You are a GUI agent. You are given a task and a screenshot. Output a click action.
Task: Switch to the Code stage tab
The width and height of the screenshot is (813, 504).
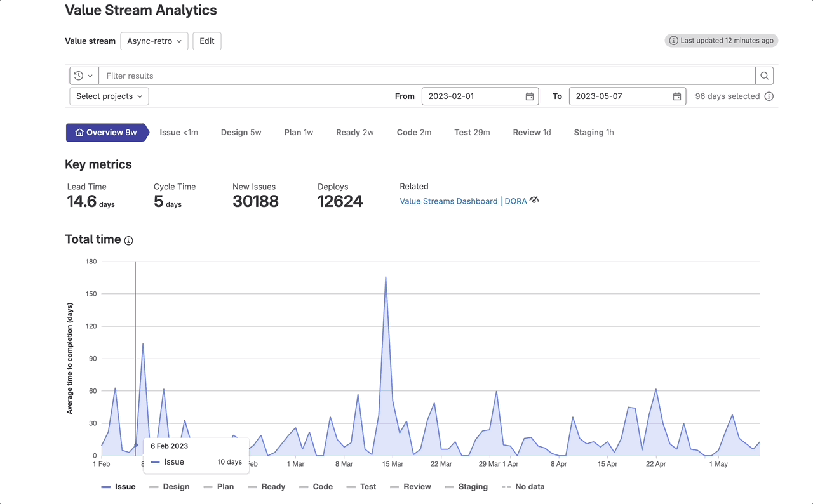[413, 133]
